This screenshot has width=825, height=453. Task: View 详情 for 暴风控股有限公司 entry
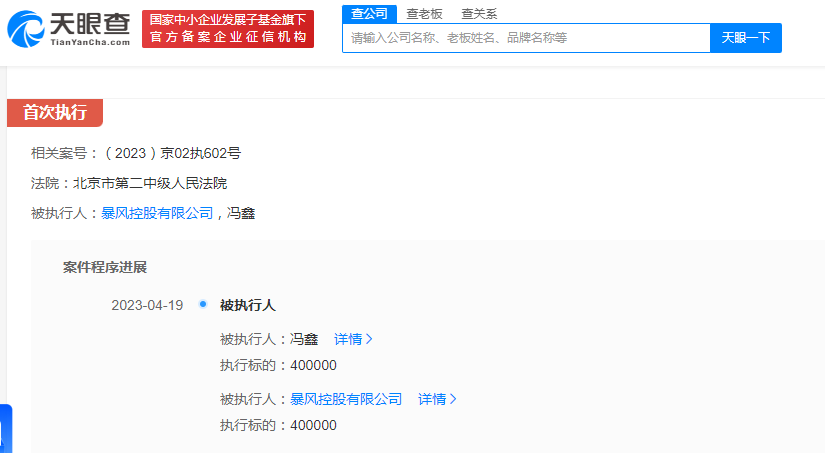[x=437, y=399]
